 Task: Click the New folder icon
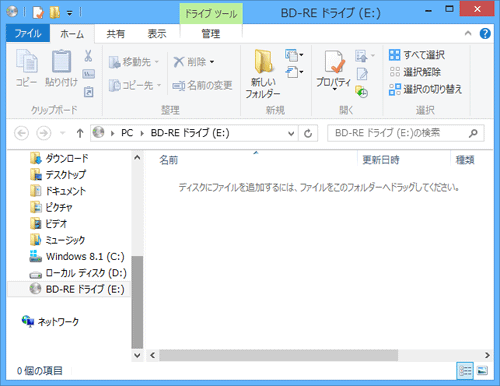[x=263, y=61]
